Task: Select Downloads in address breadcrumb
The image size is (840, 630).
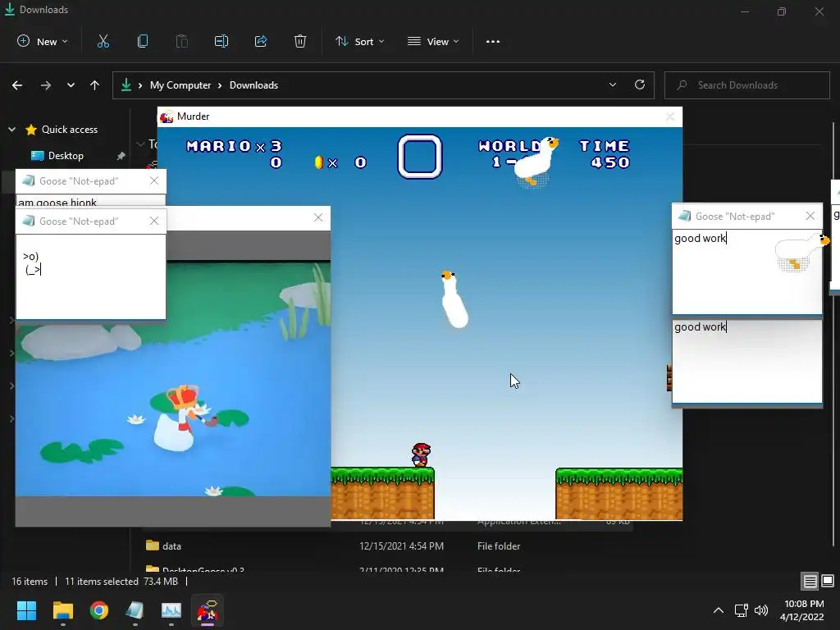Action: pyautogui.click(x=254, y=85)
